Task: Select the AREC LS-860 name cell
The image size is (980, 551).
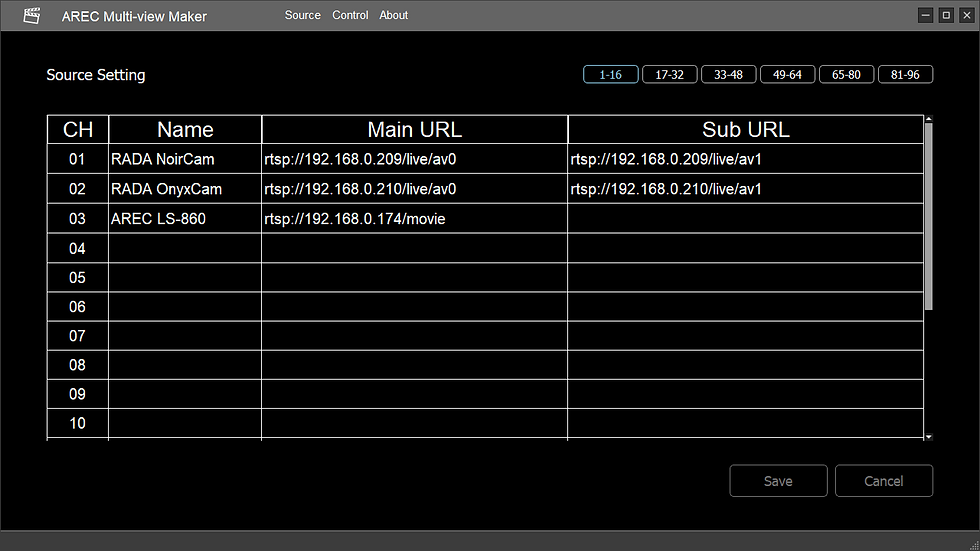Action: [185, 219]
